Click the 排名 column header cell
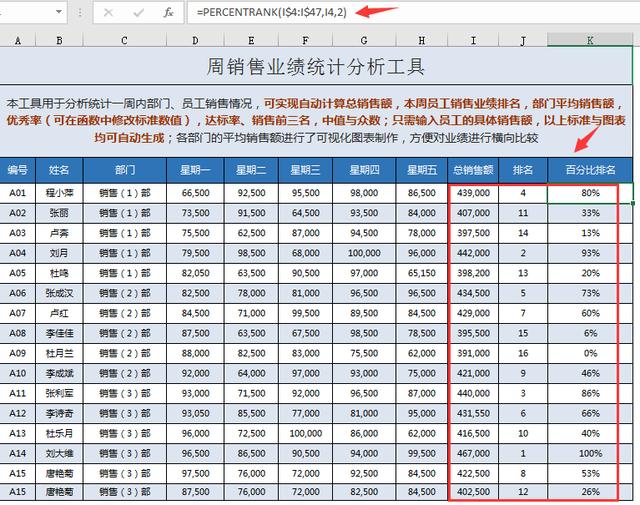Screen dimensions: 640x505 pyautogui.click(x=523, y=170)
